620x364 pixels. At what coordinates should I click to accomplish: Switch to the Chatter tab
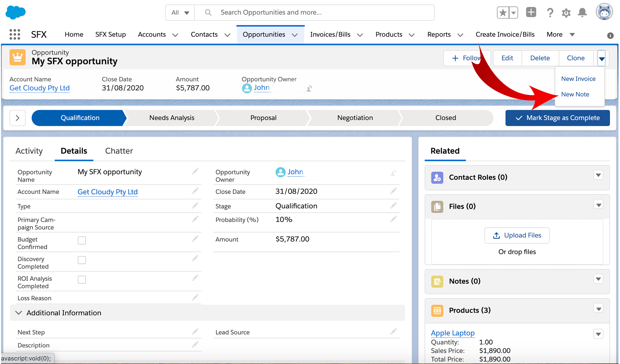pyautogui.click(x=119, y=151)
